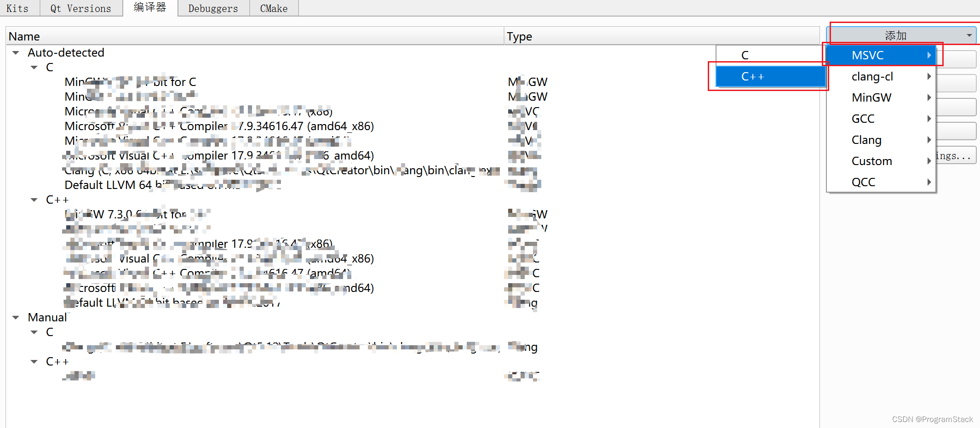Open the Qt Versions tab

coord(81,8)
